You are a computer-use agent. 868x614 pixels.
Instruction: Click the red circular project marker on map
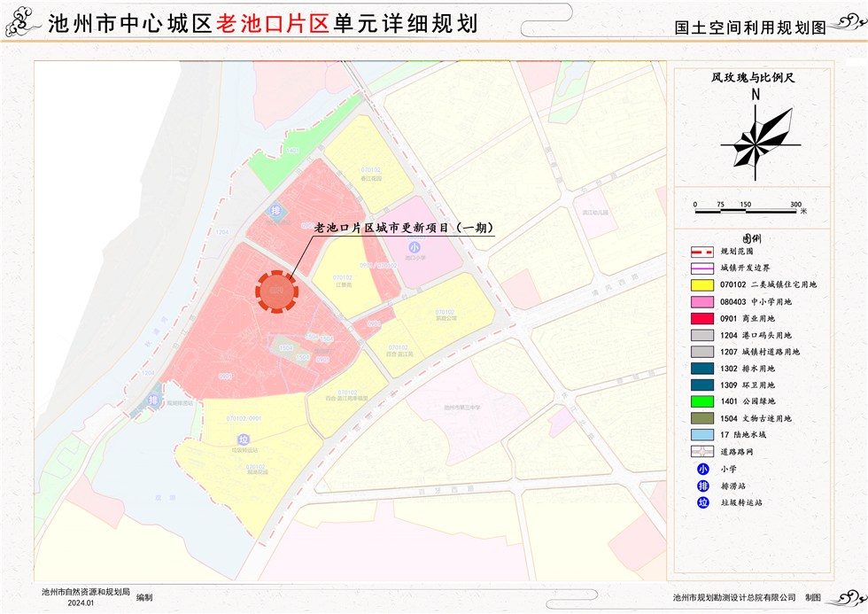tap(276, 292)
